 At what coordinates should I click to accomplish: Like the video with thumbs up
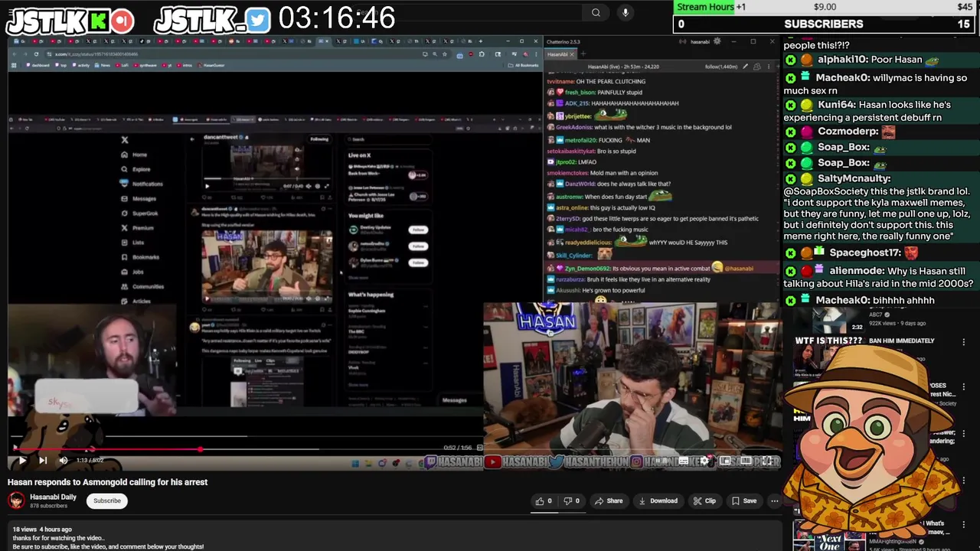(x=544, y=500)
